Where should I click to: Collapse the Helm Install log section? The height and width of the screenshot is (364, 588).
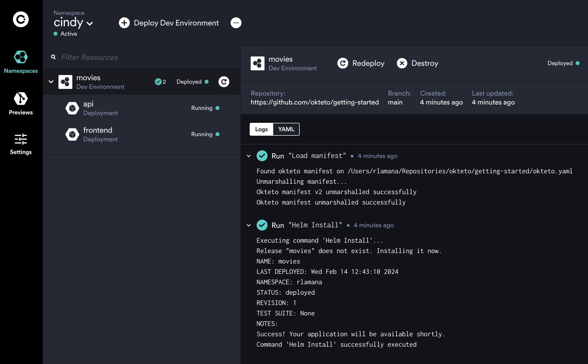coord(249,225)
